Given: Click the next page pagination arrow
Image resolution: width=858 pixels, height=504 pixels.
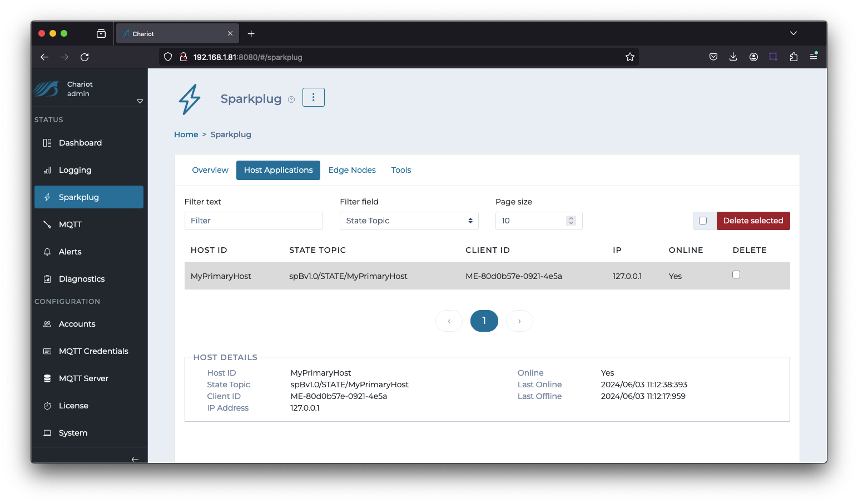Looking at the screenshot, I should (519, 321).
